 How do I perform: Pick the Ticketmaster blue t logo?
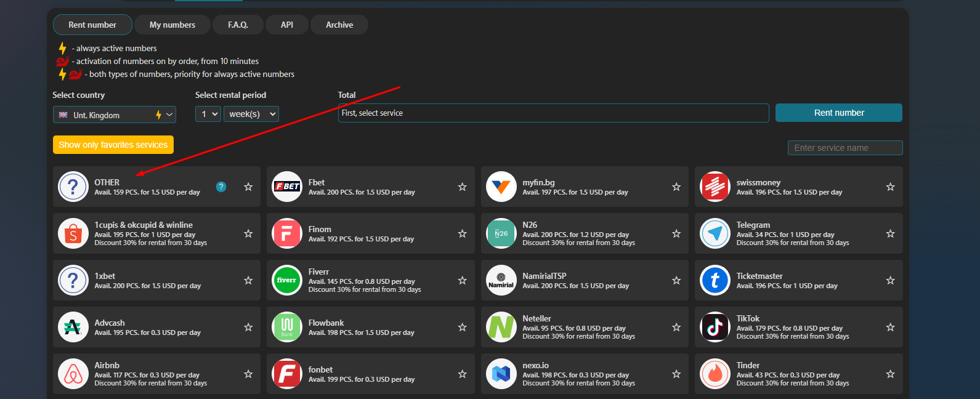pyautogui.click(x=715, y=280)
